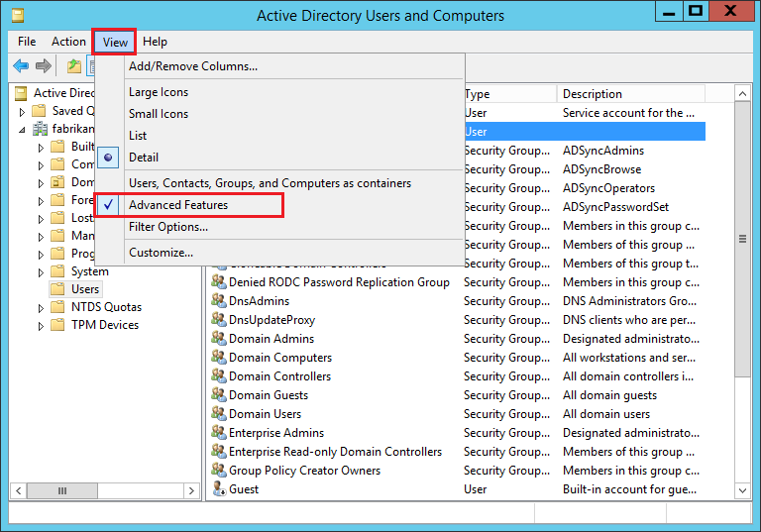Select the highlighted User row
This screenshot has width=761, height=532.
585,132
